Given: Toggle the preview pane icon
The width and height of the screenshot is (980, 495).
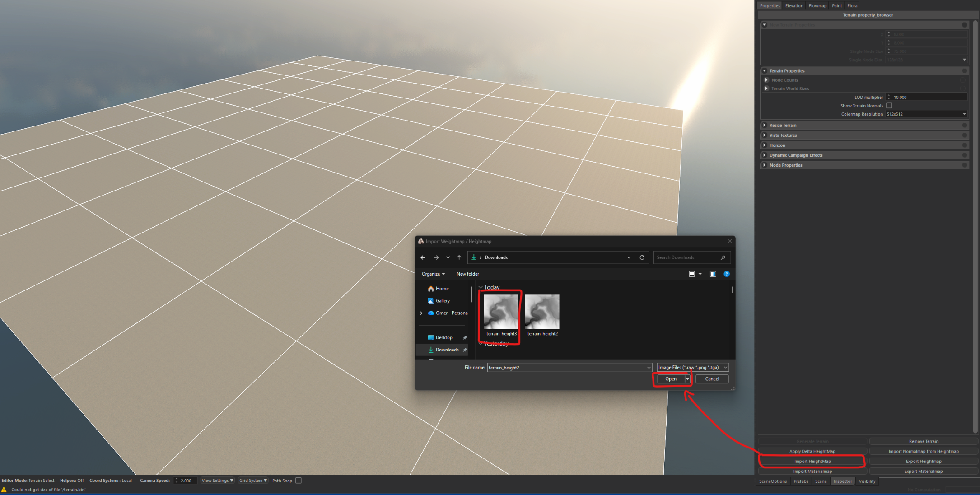Looking at the screenshot, I should click(713, 274).
